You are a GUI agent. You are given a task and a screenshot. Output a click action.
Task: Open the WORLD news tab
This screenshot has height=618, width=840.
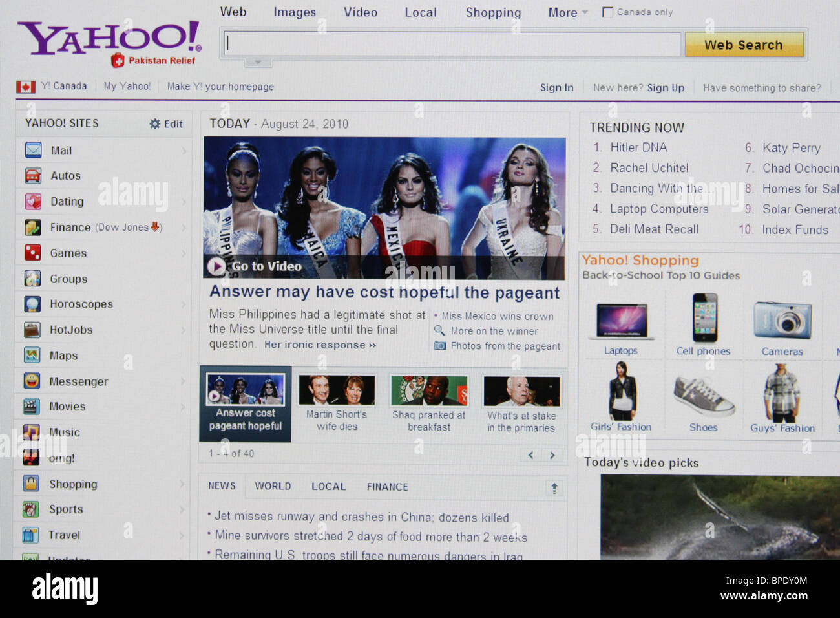273,486
